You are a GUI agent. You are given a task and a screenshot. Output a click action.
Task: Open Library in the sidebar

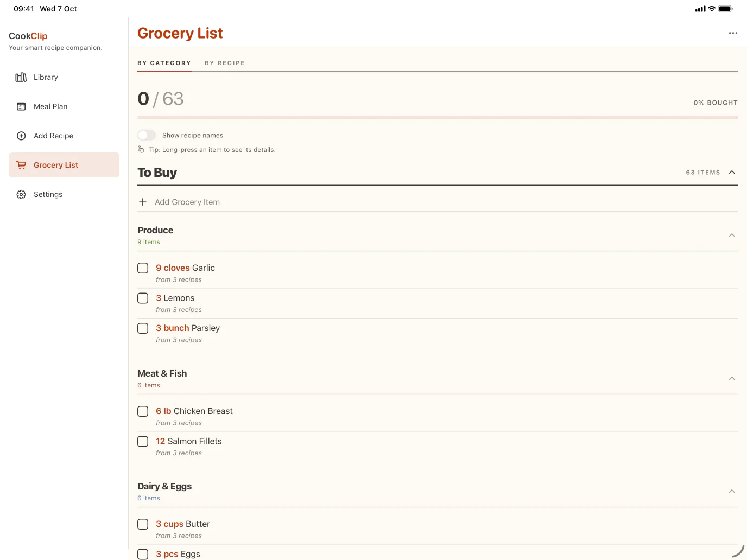[64, 77]
